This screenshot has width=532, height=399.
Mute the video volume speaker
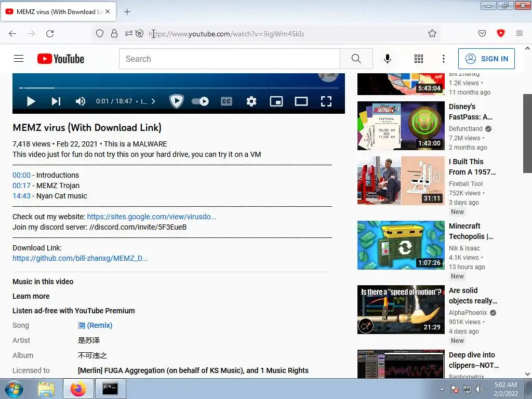(80, 101)
